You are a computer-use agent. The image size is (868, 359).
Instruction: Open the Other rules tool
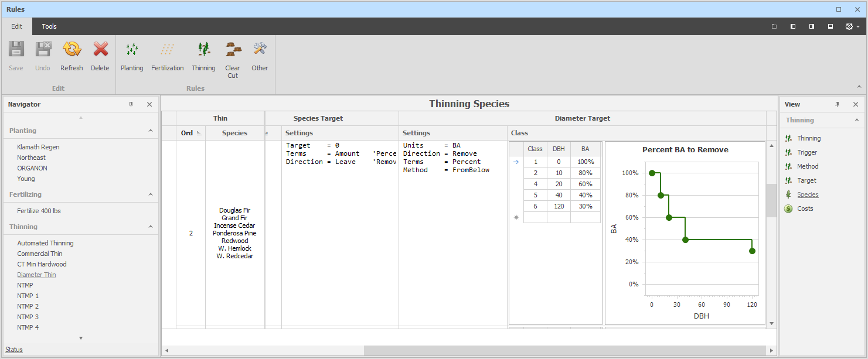click(x=260, y=56)
